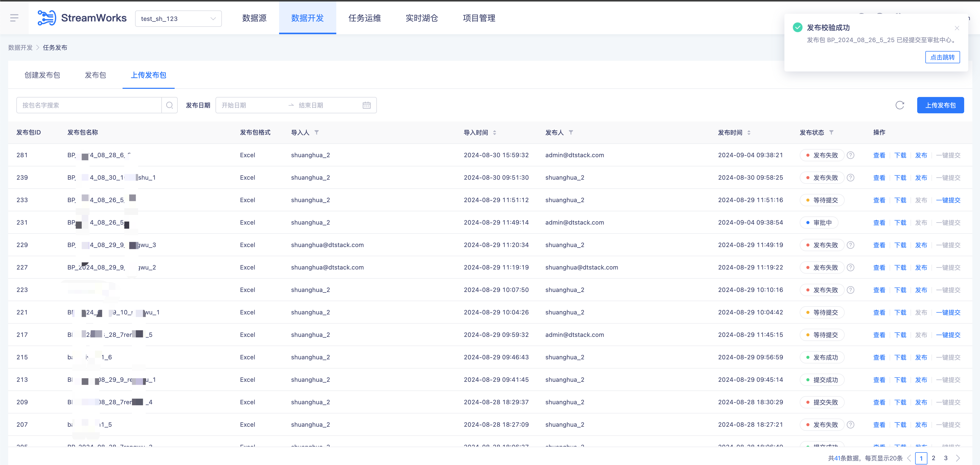Image resolution: width=980 pixels, height=465 pixels.
Task: Switch to 发布包 tab
Action: (95, 75)
